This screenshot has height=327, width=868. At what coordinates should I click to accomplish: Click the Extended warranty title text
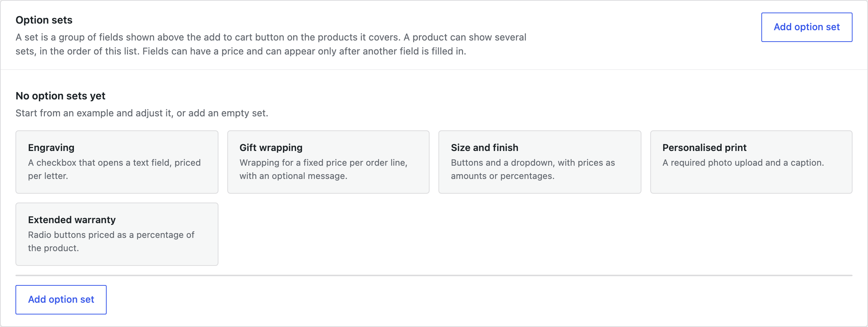tap(72, 220)
